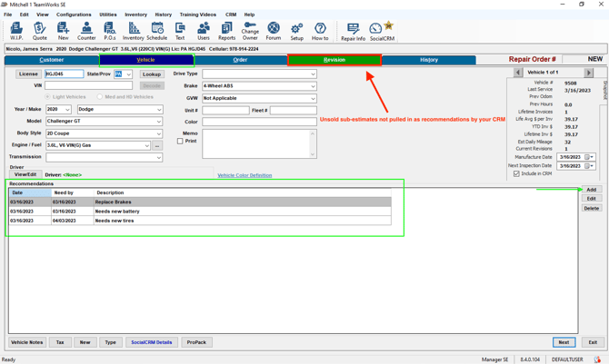Delete the selected recommendation
This screenshot has height=364, width=609.
tap(592, 209)
